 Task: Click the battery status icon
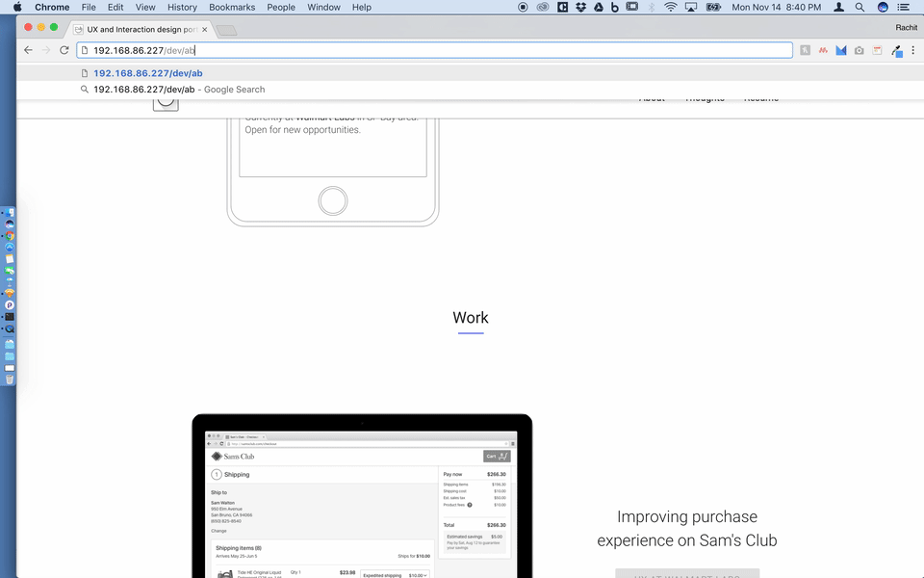tap(713, 7)
